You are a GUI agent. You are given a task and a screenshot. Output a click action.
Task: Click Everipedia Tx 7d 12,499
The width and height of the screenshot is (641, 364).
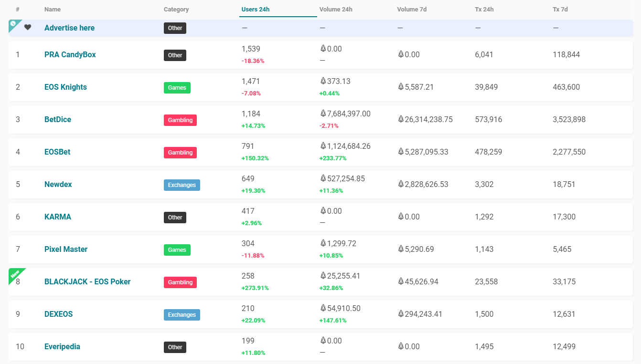coord(564,346)
